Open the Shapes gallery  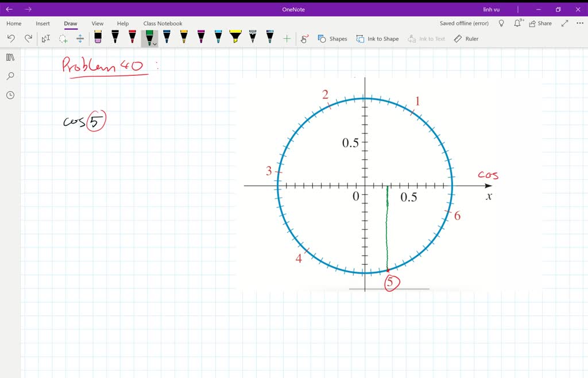pyautogui.click(x=332, y=38)
